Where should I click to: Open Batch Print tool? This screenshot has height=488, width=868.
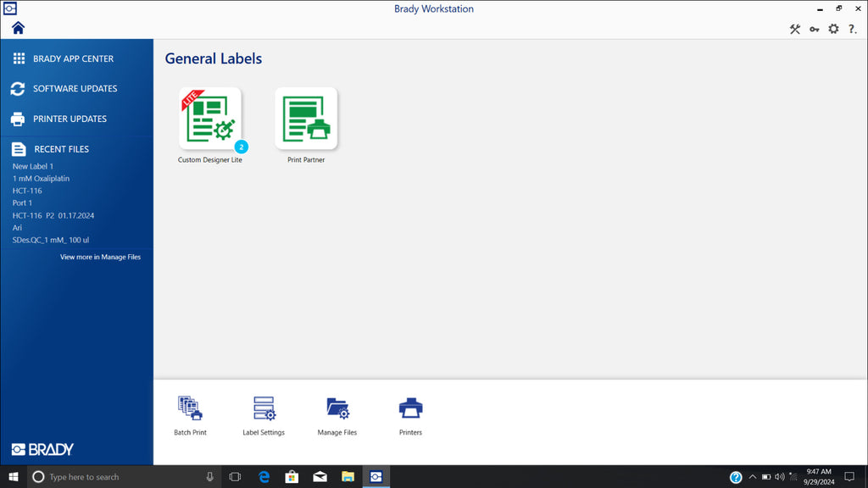pos(191,415)
